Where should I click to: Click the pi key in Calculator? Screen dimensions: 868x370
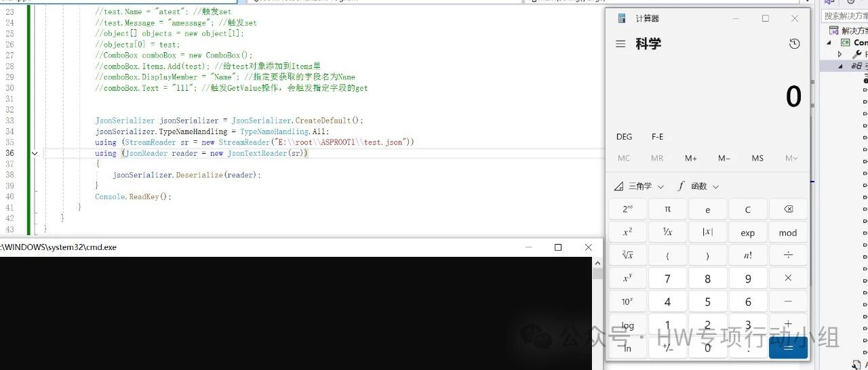[x=667, y=209]
